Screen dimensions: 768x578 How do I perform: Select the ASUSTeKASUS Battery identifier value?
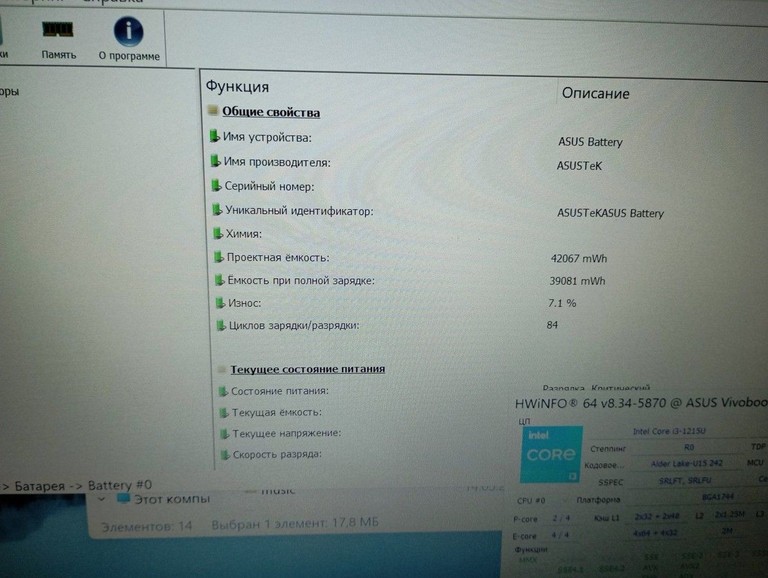point(610,213)
